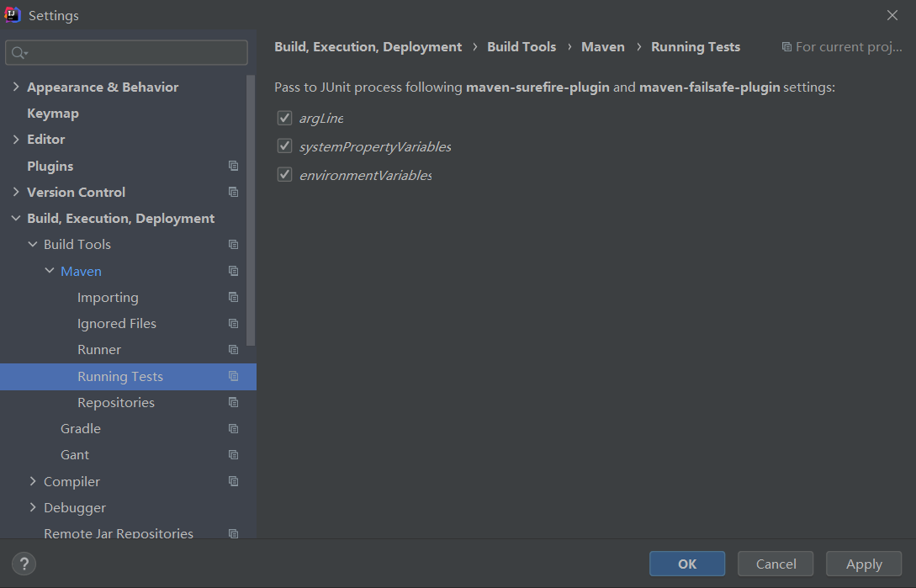
Task: Click project-level icon beside Ignored Files
Action: [234, 324]
